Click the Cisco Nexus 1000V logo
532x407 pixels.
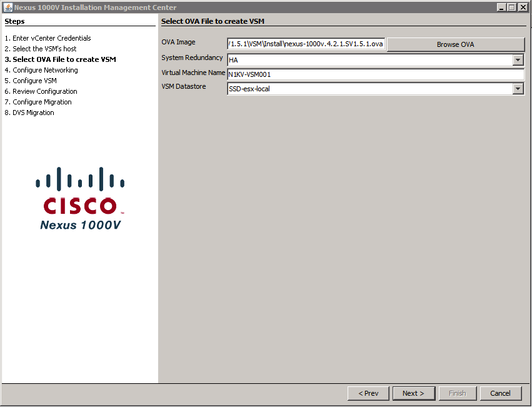(x=80, y=199)
